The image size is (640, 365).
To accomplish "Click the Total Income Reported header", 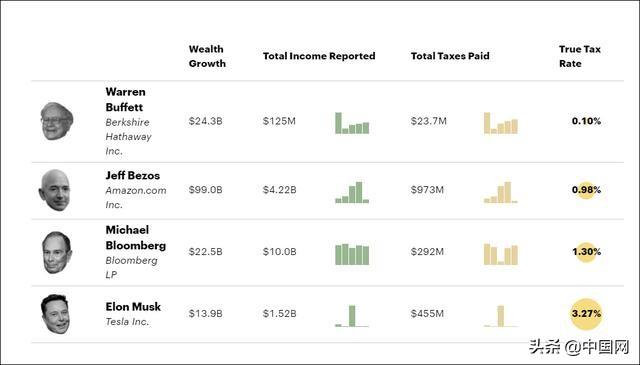I will (319, 56).
